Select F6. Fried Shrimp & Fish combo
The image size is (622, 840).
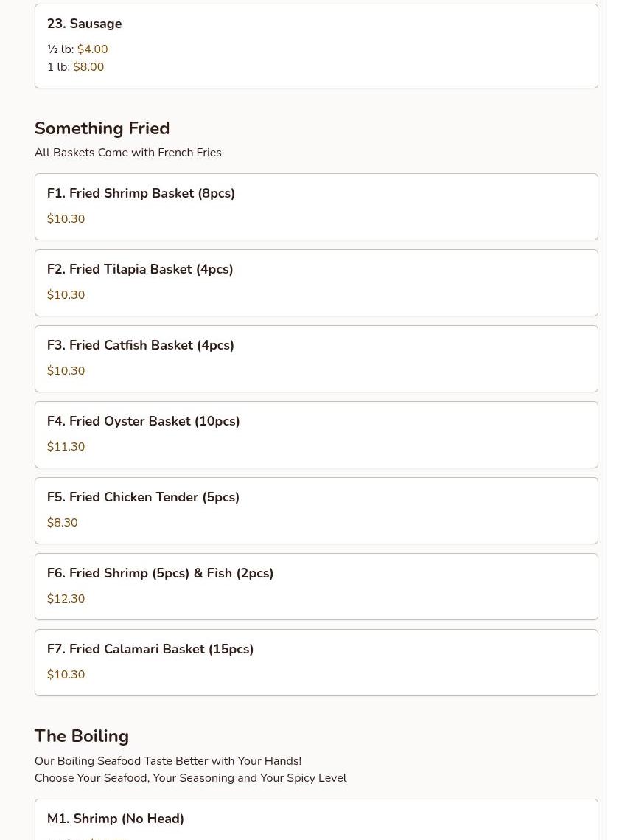click(160, 573)
